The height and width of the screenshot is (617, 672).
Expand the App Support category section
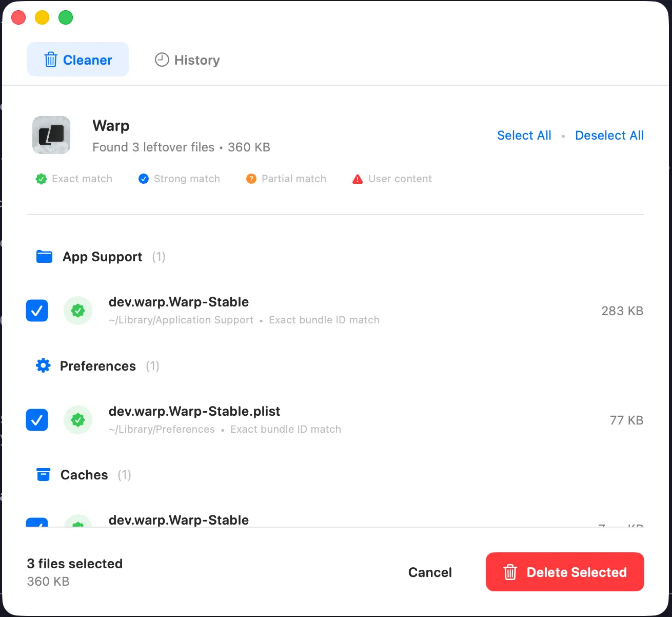tap(102, 257)
